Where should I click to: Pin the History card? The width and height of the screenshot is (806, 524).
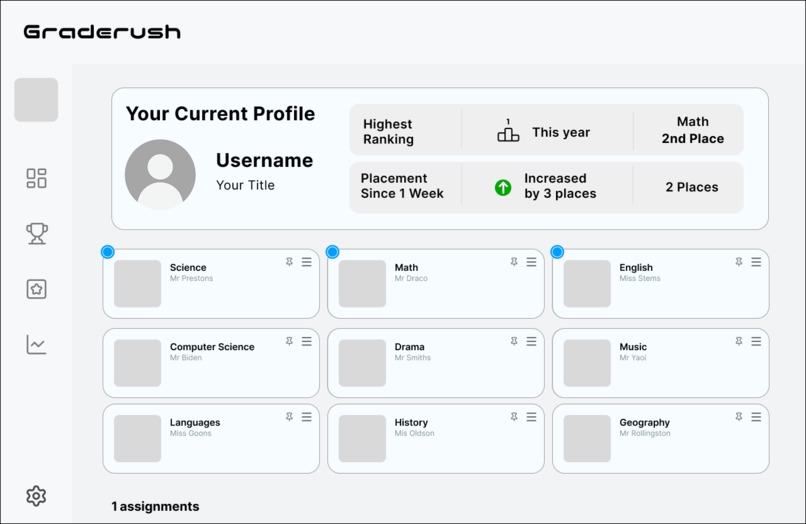pyautogui.click(x=514, y=417)
